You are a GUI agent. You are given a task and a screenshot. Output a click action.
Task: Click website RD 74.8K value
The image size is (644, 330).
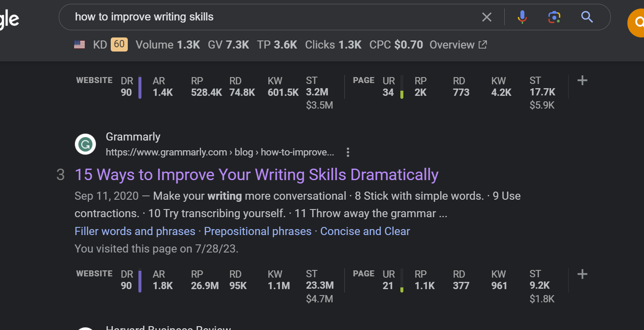tap(242, 92)
